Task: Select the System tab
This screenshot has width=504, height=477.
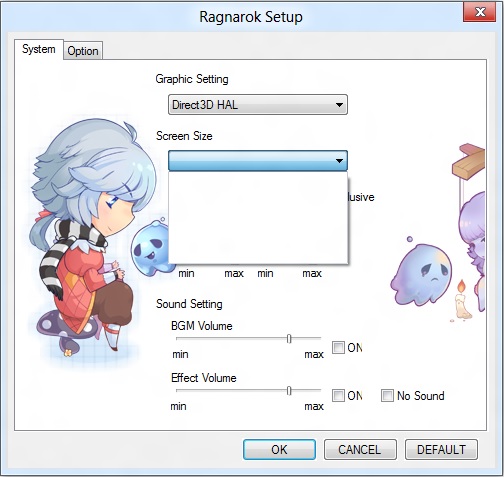Action: (39, 49)
